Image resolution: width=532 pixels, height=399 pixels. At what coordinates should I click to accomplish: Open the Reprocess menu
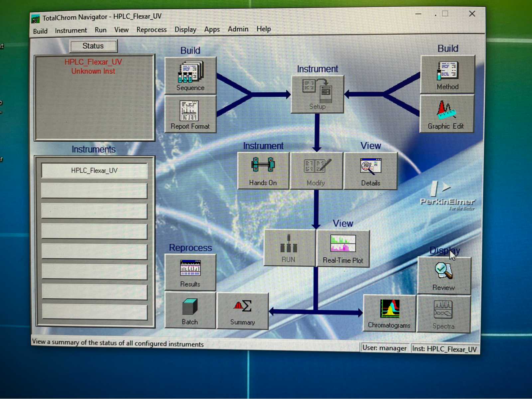151,30
